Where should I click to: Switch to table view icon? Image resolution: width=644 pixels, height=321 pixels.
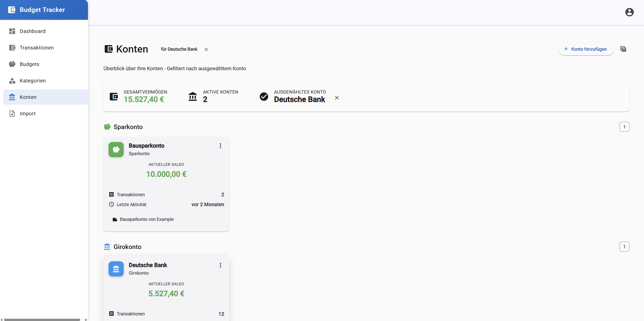(x=623, y=49)
